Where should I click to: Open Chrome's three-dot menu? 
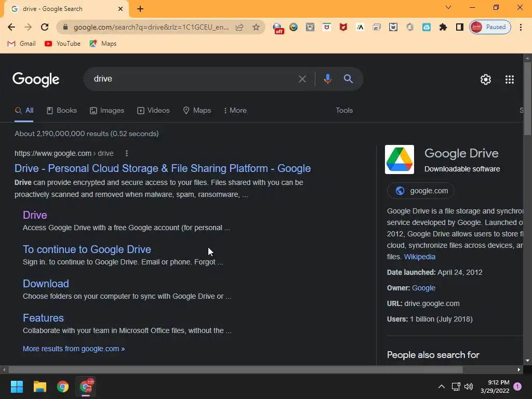521,27
